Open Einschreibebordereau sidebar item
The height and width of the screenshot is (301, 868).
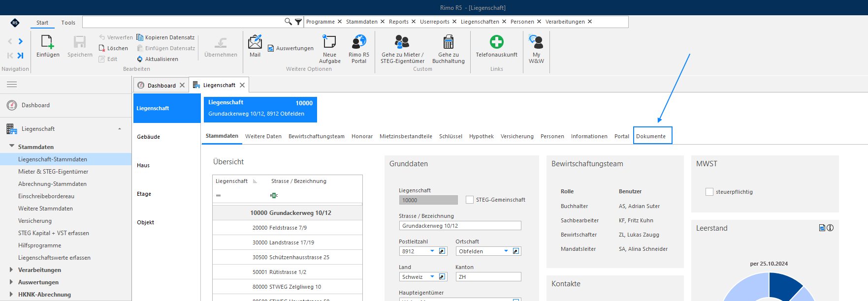pos(46,196)
